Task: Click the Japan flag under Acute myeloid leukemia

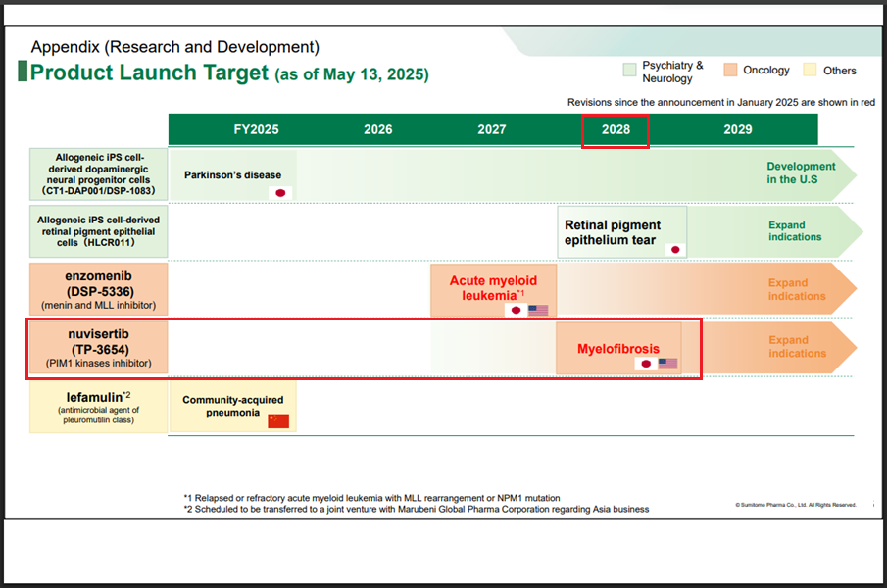Action: 516,310
